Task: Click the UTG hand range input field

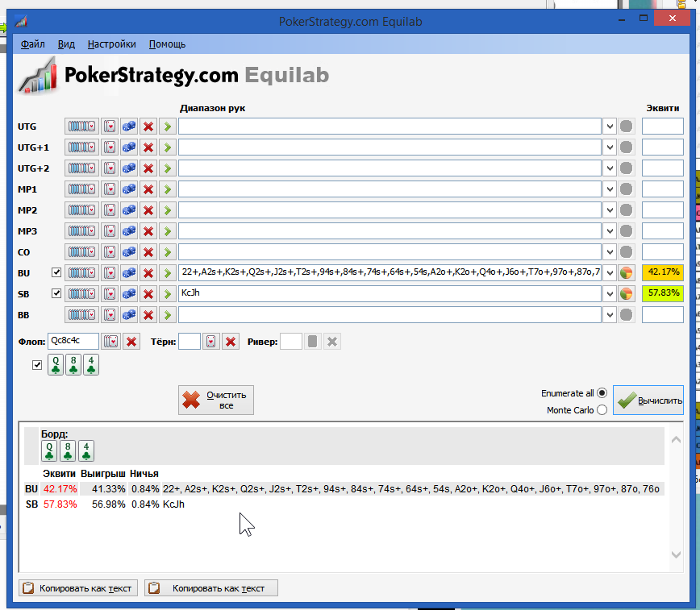Action: pos(390,127)
